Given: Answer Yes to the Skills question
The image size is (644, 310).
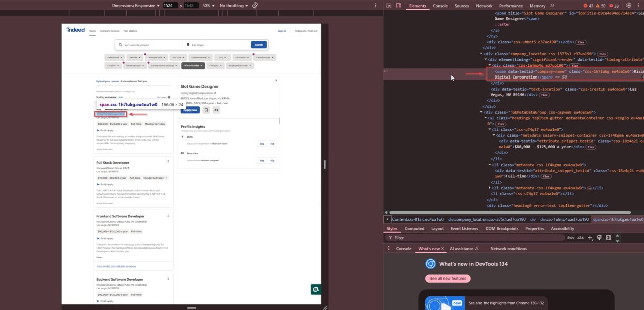Looking at the screenshot, I should pos(261,144).
